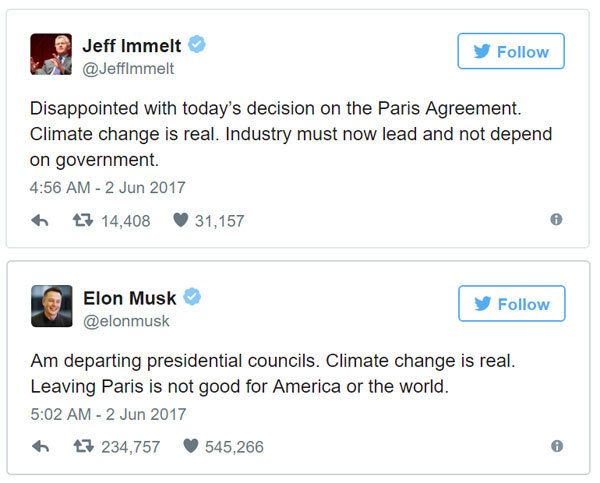Open info icon on Jeff Immelt's tweet
Viewport: 600px width, 483px height.
pyautogui.click(x=556, y=220)
